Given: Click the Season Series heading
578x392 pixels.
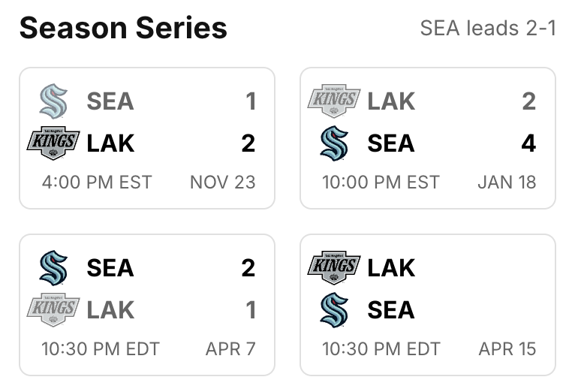Looking at the screenshot, I should (123, 28).
